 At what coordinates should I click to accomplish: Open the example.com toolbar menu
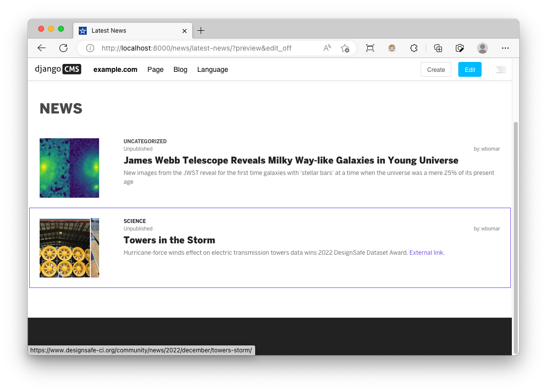115,69
